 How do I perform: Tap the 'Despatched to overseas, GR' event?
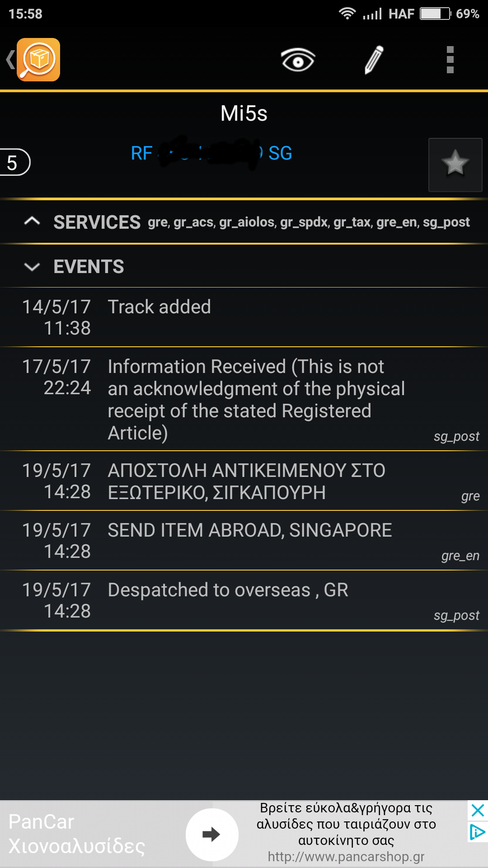click(x=244, y=600)
